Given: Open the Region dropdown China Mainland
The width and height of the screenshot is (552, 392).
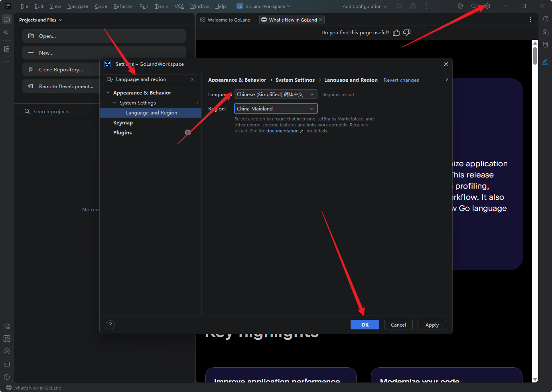Looking at the screenshot, I should [276, 108].
